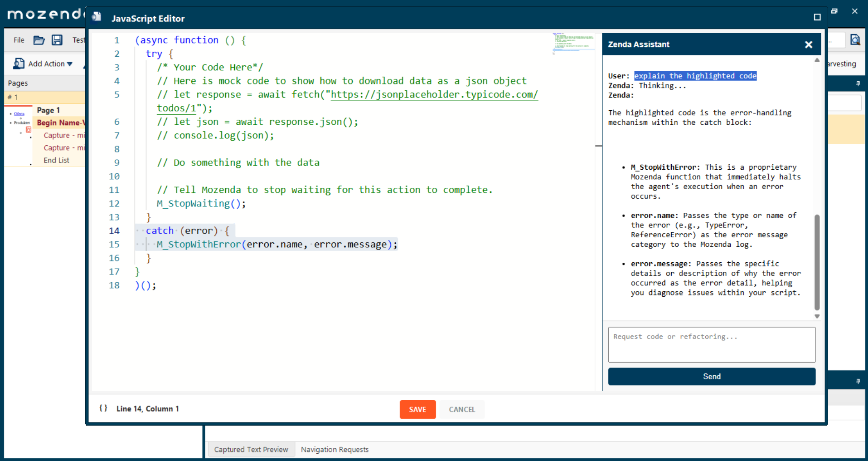Click the '(async function () {' line
Viewport: 868px width, 461px height.
coord(190,40)
